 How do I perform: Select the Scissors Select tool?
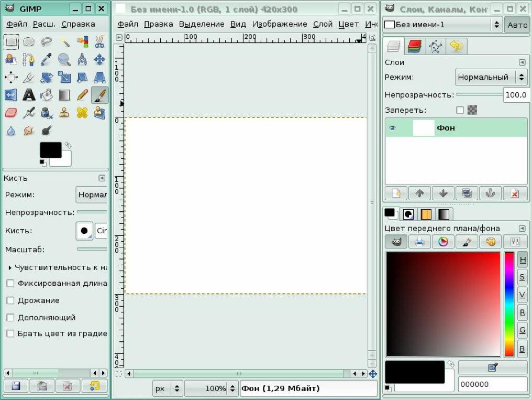pos(99,42)
